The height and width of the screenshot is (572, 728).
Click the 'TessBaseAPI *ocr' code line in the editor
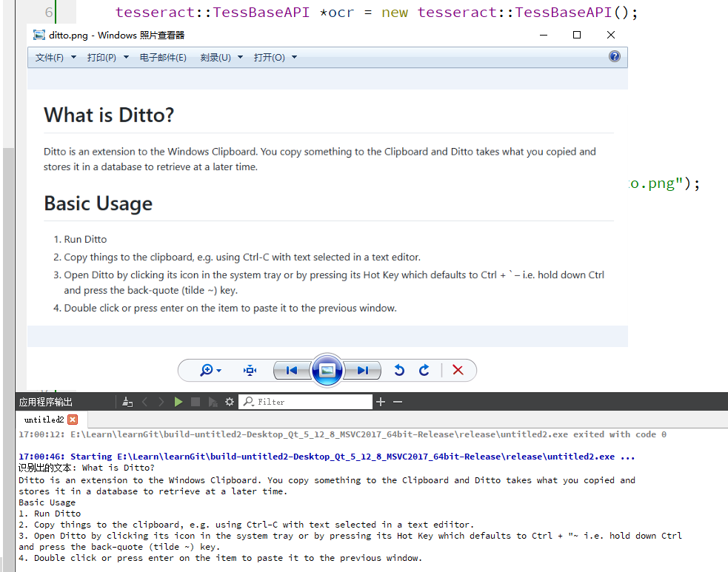click(x=376, y=12)
